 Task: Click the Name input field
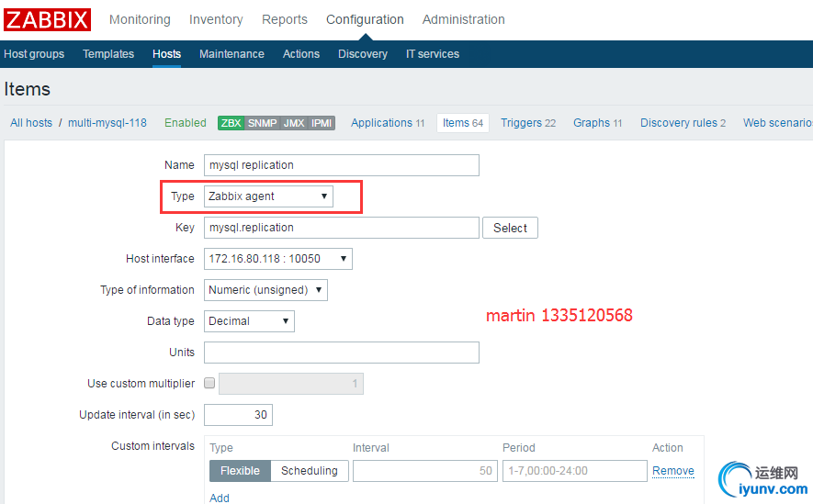pos(342,165)
